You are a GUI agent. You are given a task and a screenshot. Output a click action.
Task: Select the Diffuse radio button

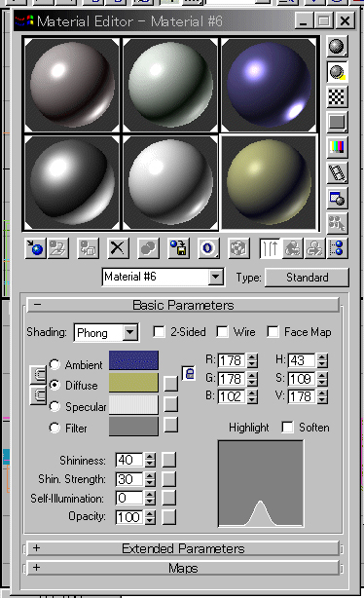(x=55, y=385)
